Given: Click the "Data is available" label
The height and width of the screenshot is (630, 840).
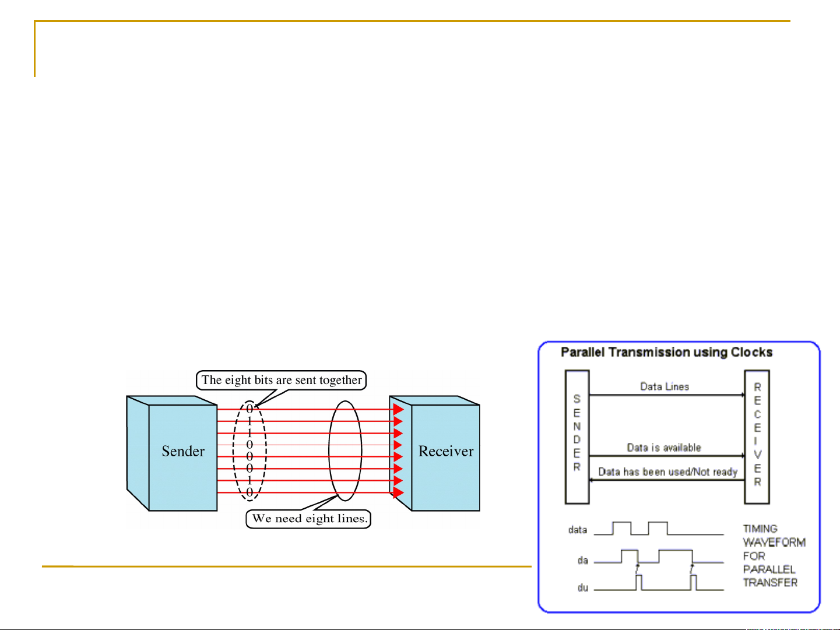Looking at the screenshot, I should point(664,448).
